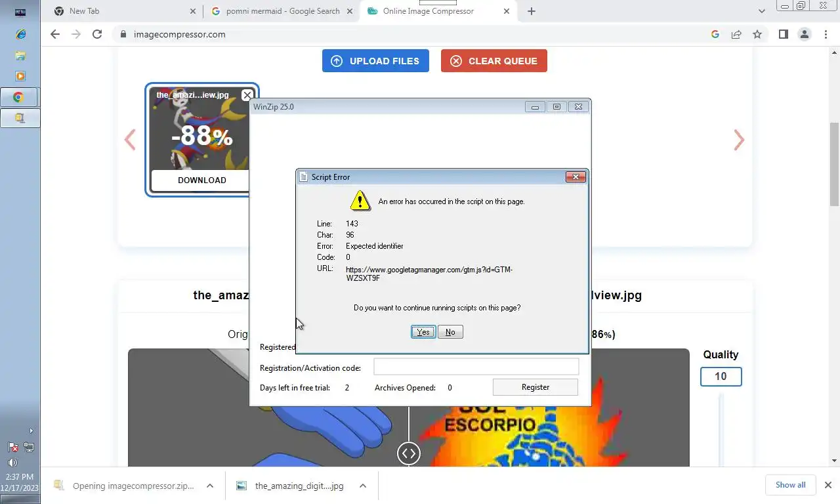840x504 pixels.
Task: Close the Online Image Compressor tab
Action: pyautogui.click(x=506, y=11)
